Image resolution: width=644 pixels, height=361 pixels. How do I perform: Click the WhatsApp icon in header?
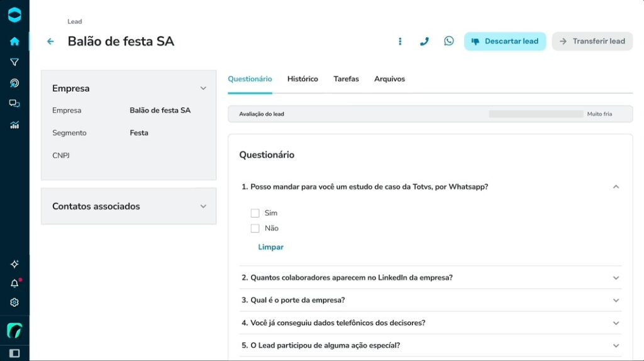448,41
